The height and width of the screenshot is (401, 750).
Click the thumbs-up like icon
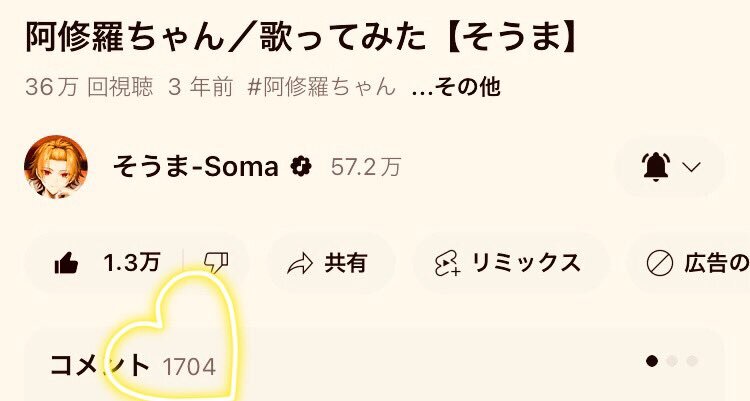point(66,263)
